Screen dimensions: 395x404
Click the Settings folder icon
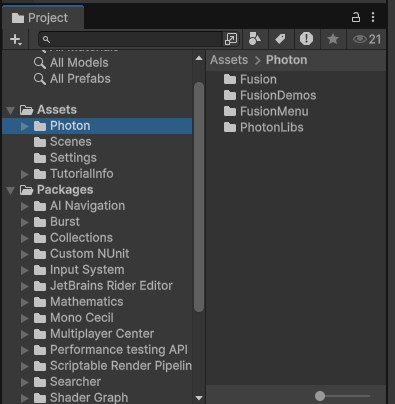[x=40, y=158]
